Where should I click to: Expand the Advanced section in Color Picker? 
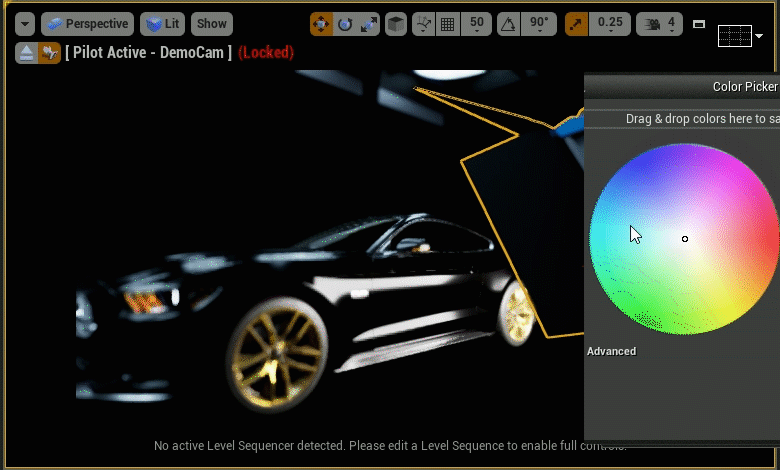pos(611,351)
